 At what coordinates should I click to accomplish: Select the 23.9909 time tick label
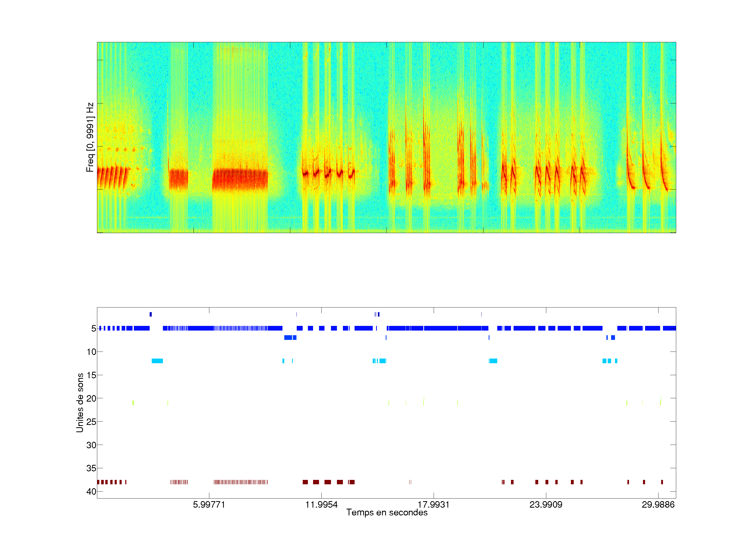coord(546,505)
